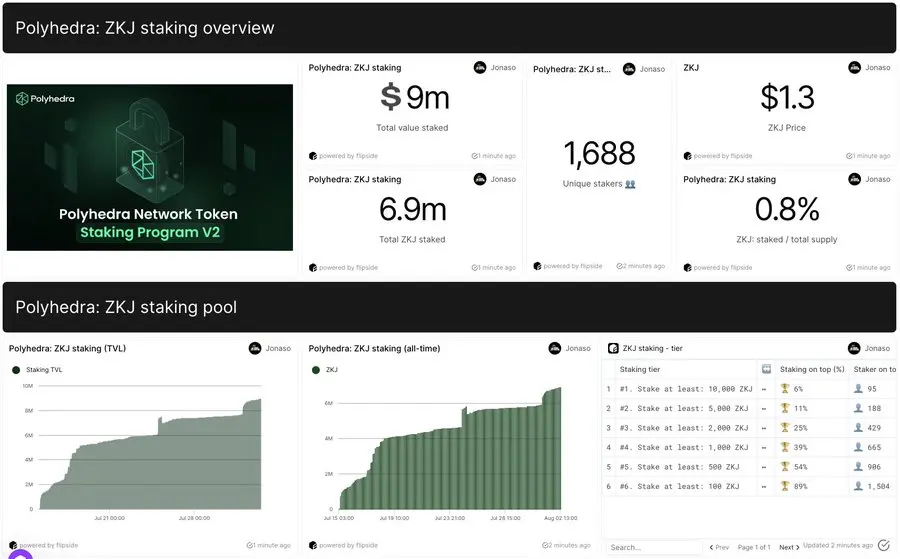
Task: Go to Prev page in tier table
Action: pyautogui.click(x=720, y=547)
